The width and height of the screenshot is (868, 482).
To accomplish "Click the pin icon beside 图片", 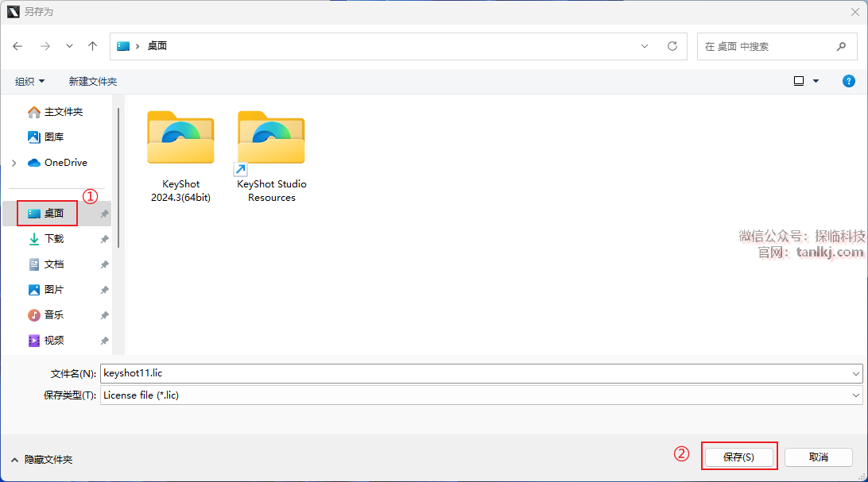I will [104, 290].
